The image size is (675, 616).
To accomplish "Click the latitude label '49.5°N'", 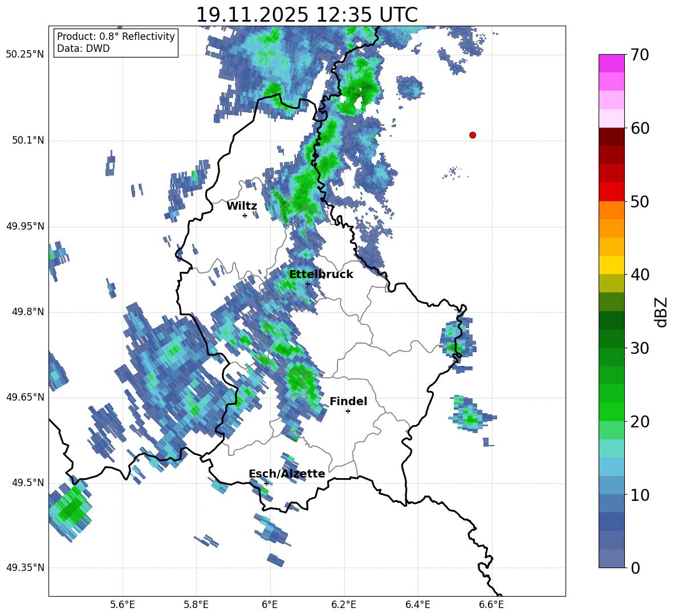I will [29, 483].
